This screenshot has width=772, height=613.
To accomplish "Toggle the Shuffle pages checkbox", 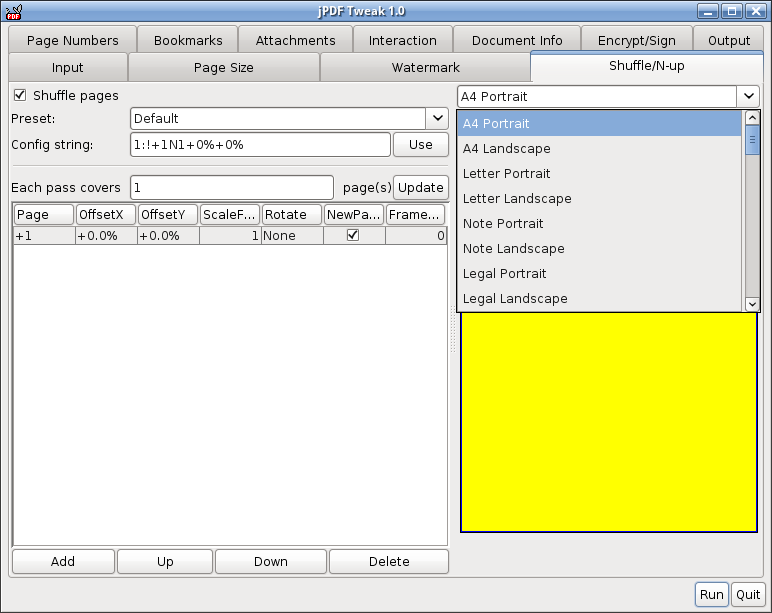I will point(20,95).
